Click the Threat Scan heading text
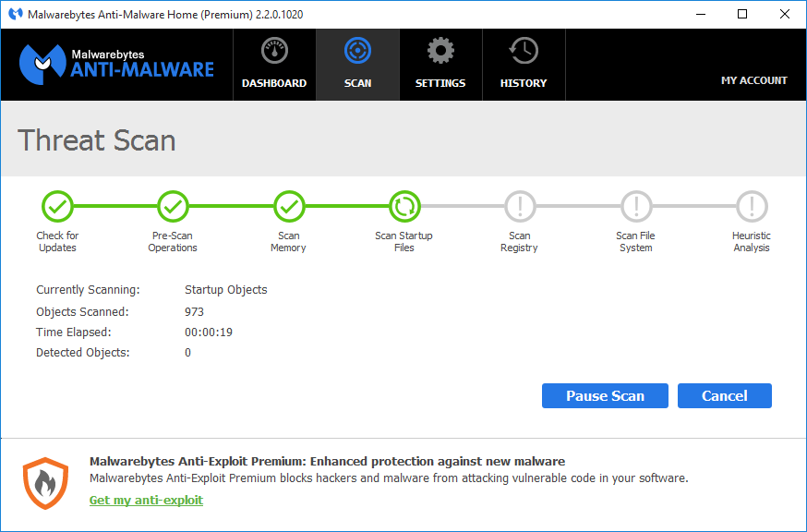807x532 pixels. point(97,140)
